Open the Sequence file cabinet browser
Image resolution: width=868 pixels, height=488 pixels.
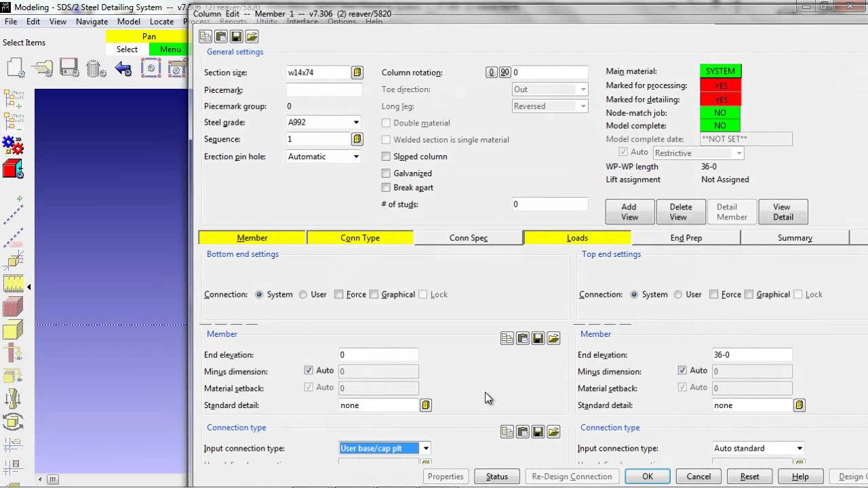click(x=357, y=139)
